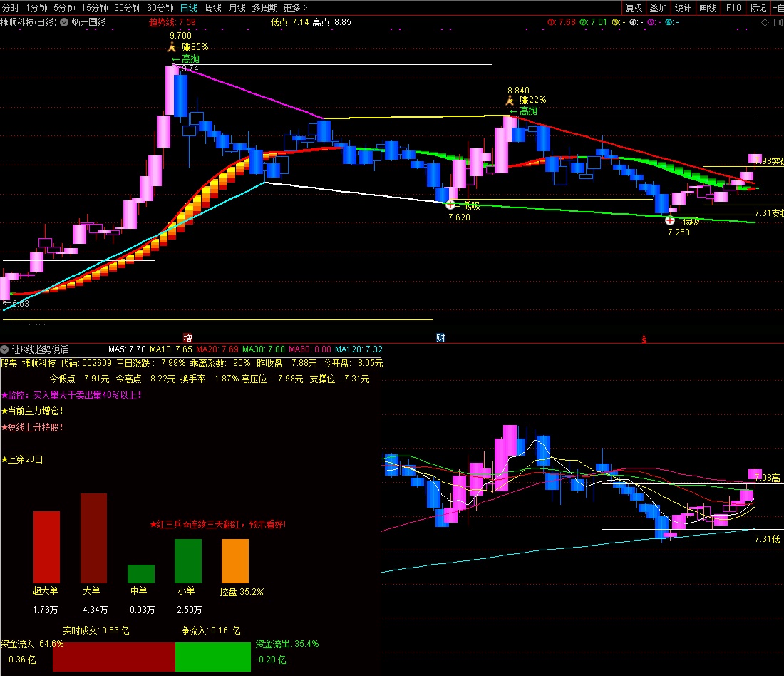Click the 叠加 overlay button
Image resolution: width=784 pixels, height=676 pixels.
(x=659, y=8)
